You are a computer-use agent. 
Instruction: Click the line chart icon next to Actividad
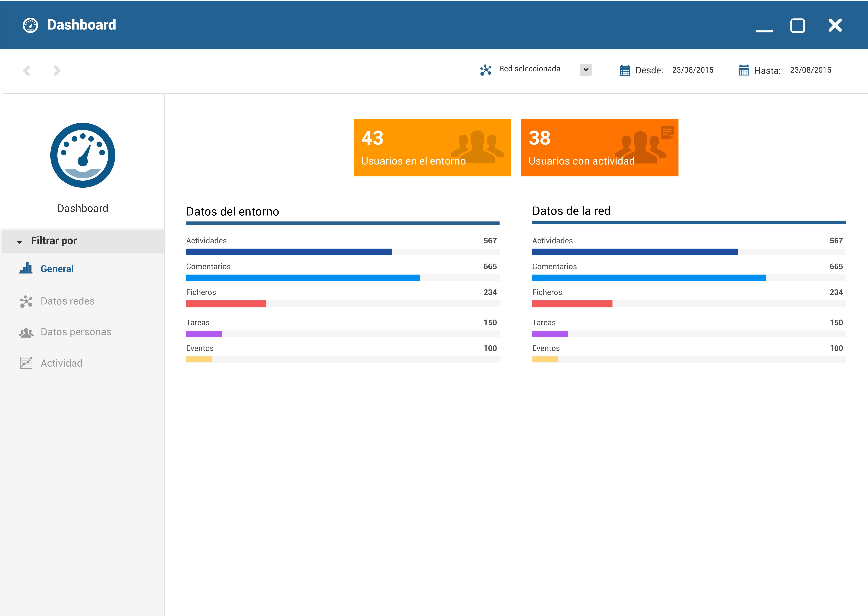point(26,363)
